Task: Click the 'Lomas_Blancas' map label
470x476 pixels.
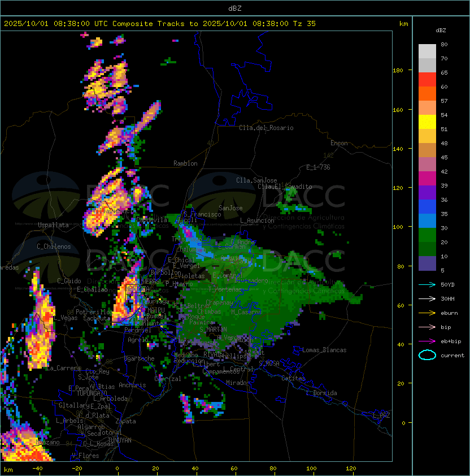Action: point(324,350)
